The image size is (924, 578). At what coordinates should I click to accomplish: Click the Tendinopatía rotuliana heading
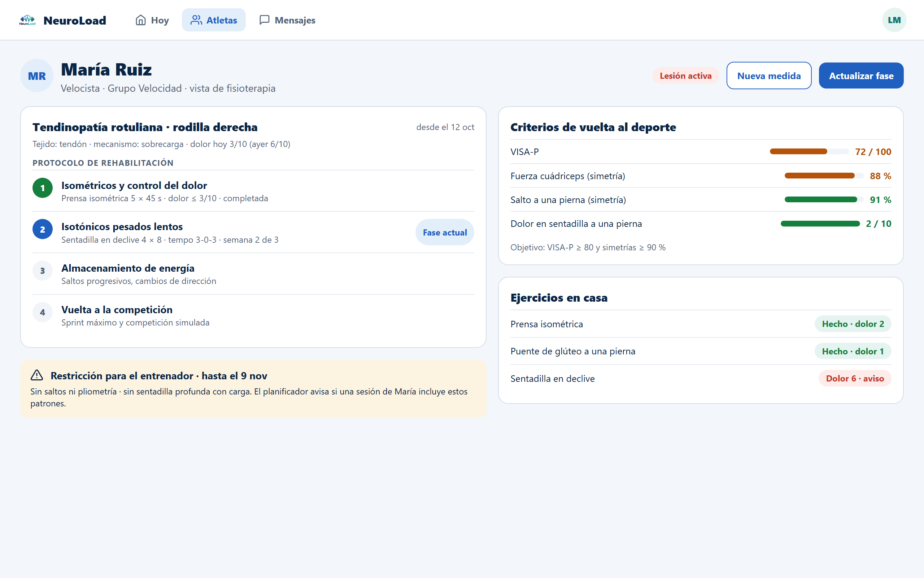pos(145,127)
